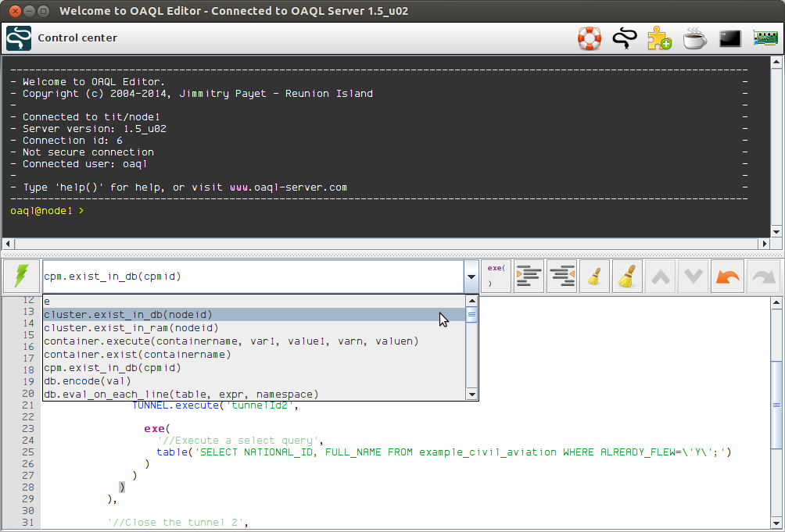The height and width of the screenshot is (532, 785).
Task: Click the black snake icon in toolbar
Action: [x=623, y=38]
